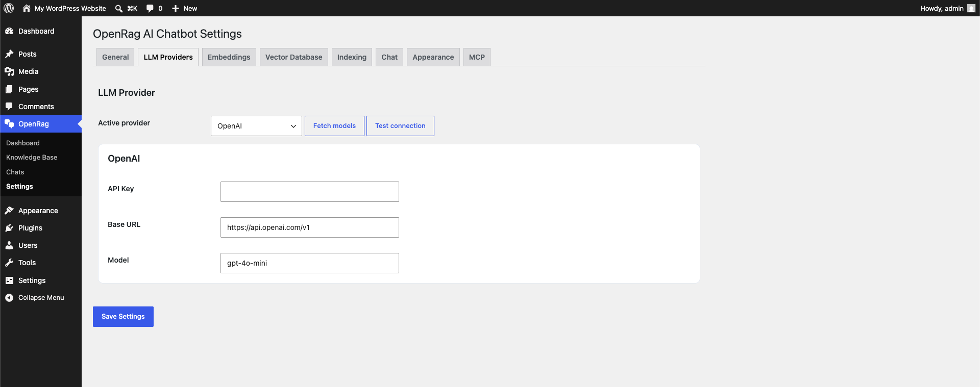Click the Fetch models button
980x387 pixels.
click(334, 126)
